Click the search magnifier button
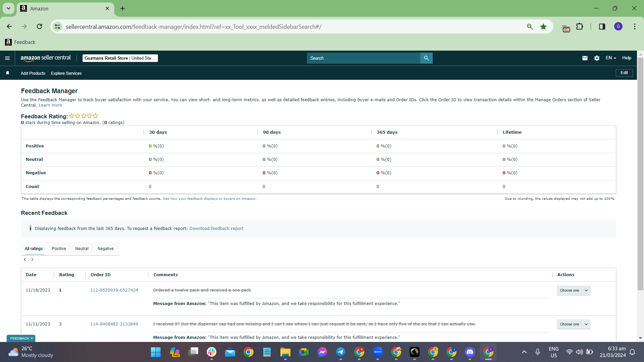Image resolution: width=644 pixels, height=362 pixels. click(426, 58)
